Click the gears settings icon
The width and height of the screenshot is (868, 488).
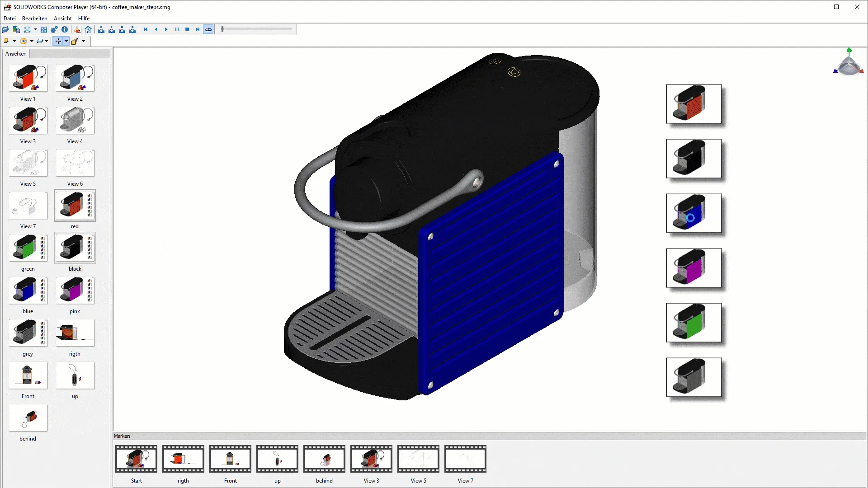point(54,29)
